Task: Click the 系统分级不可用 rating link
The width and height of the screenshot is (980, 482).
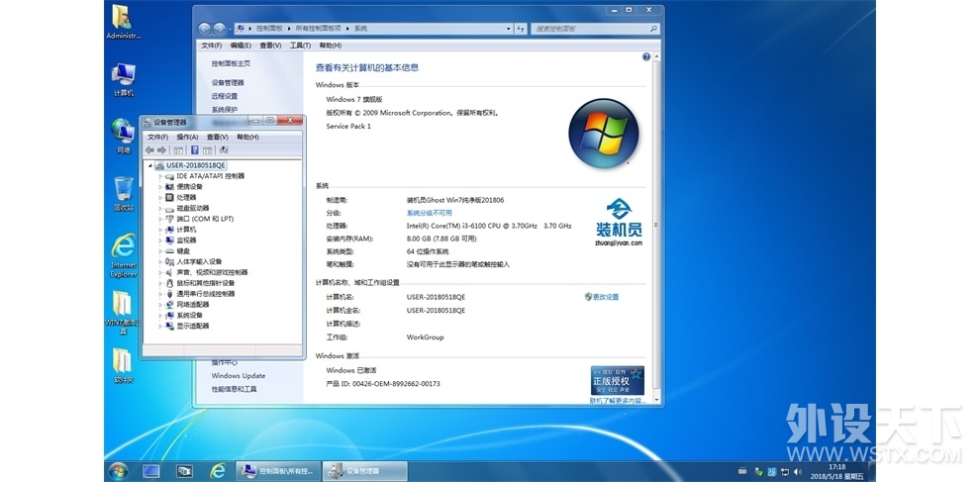Action: click(x=429, y=213)
